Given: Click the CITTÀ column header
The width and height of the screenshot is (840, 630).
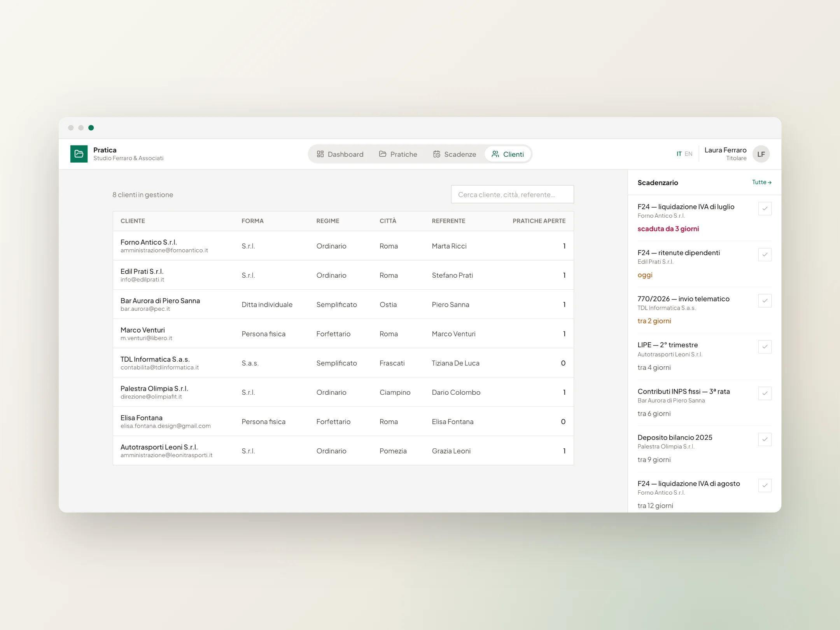Looking at the screenshot, I should click(388, 221).
